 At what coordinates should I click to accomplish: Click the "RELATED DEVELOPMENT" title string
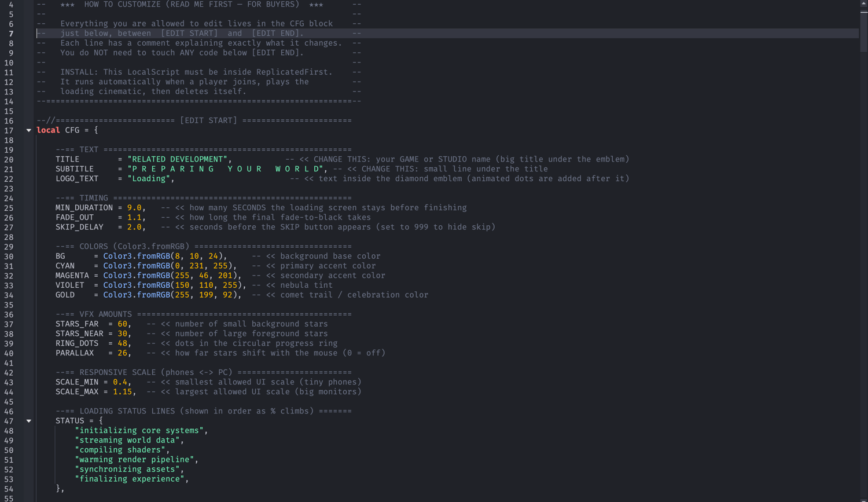point(177,159)
